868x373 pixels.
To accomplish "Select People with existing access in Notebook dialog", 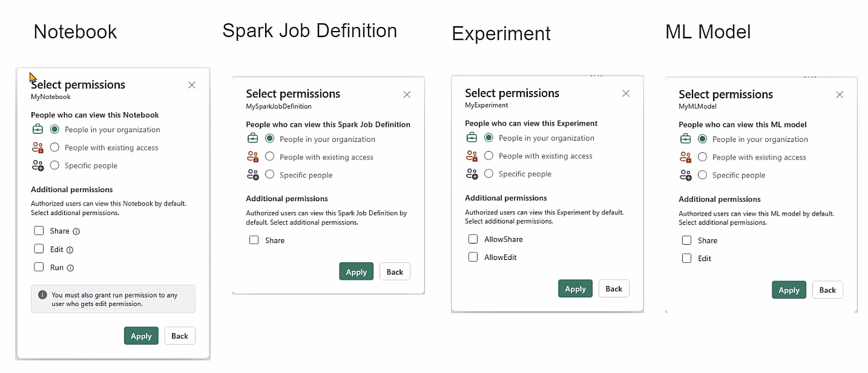I will coord(55,147).
